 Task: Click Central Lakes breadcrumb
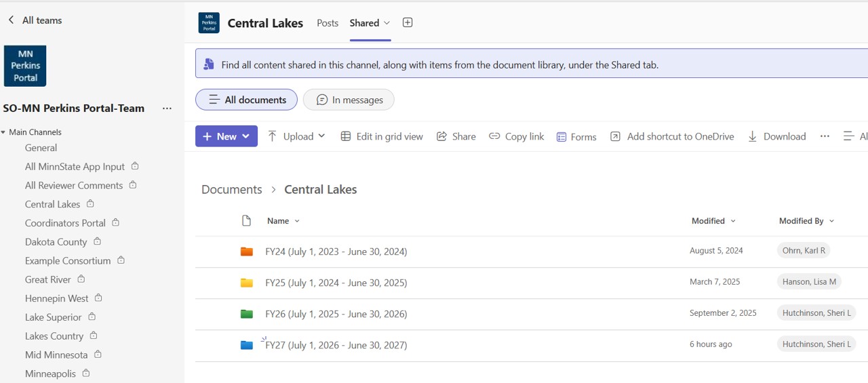pyautogui.click(x=321, y=190)
